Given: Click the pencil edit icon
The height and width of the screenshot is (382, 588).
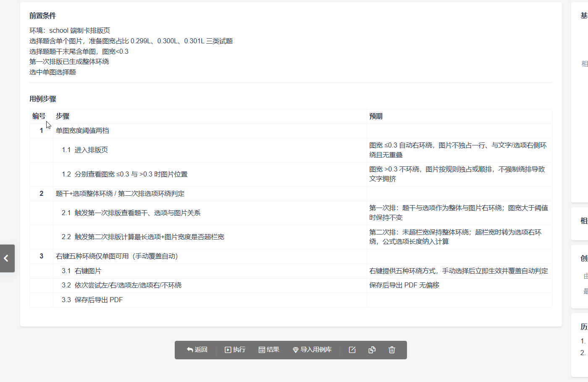Looking at the screenshot, I should tap(352, 350).
